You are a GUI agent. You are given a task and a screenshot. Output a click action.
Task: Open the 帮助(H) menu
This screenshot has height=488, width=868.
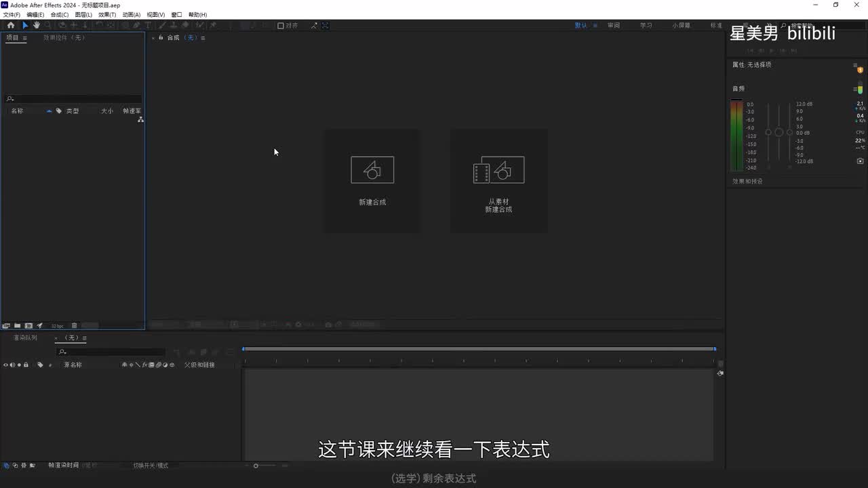[198, 14]
